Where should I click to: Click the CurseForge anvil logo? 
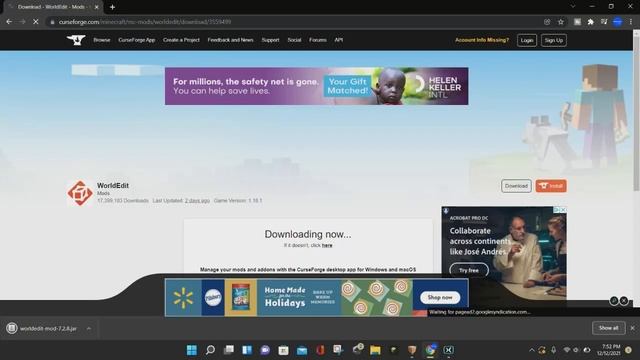[76, 40]
